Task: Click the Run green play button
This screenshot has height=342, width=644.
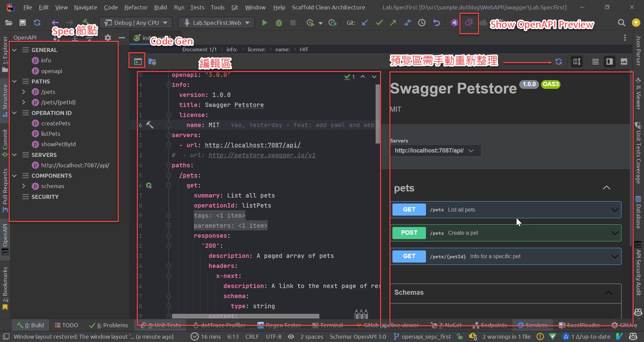Action: coord(265,23)
